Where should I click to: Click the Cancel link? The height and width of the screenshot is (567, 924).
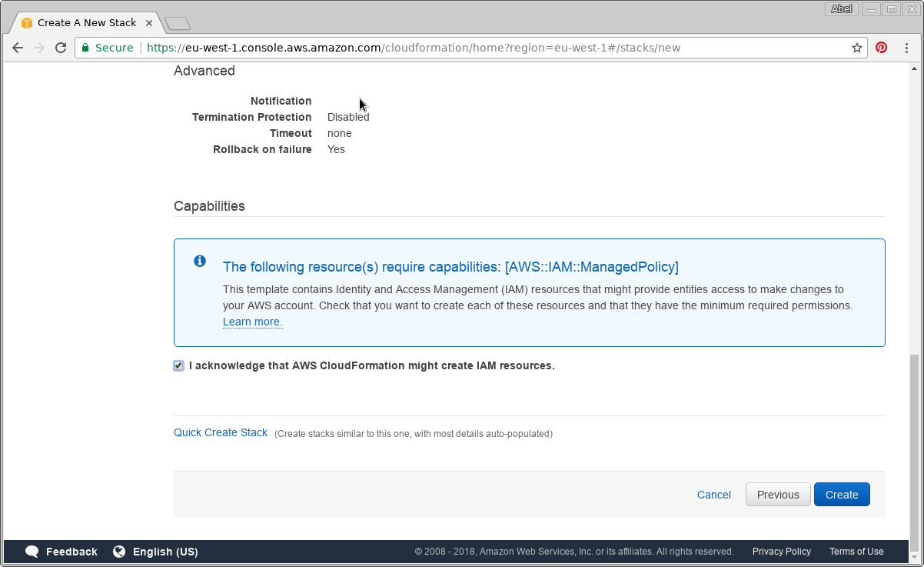[714, 495]
